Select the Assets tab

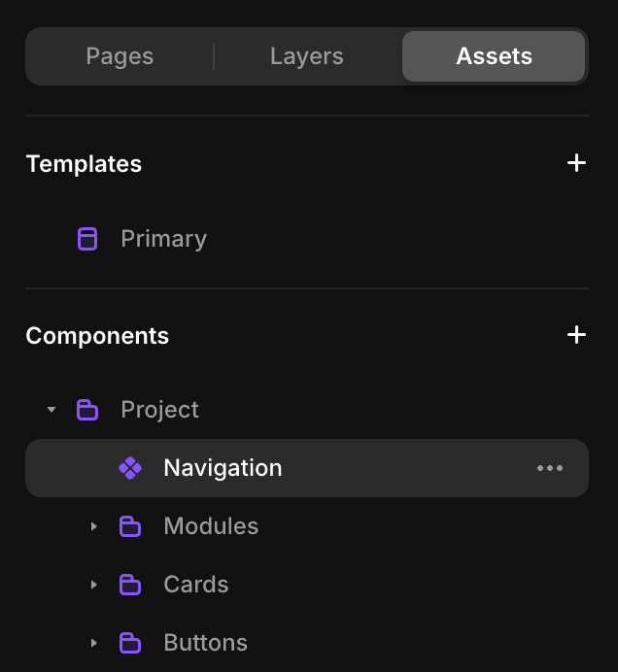(494, 56)
